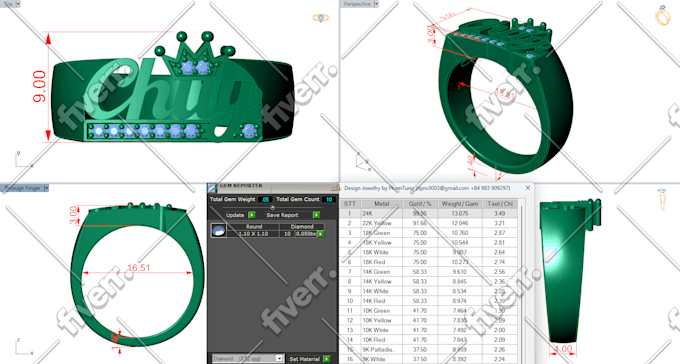The height and width of the screenshot is (364, 680).
Task: Click the Round gem shape cell
Action: [253, 227]
